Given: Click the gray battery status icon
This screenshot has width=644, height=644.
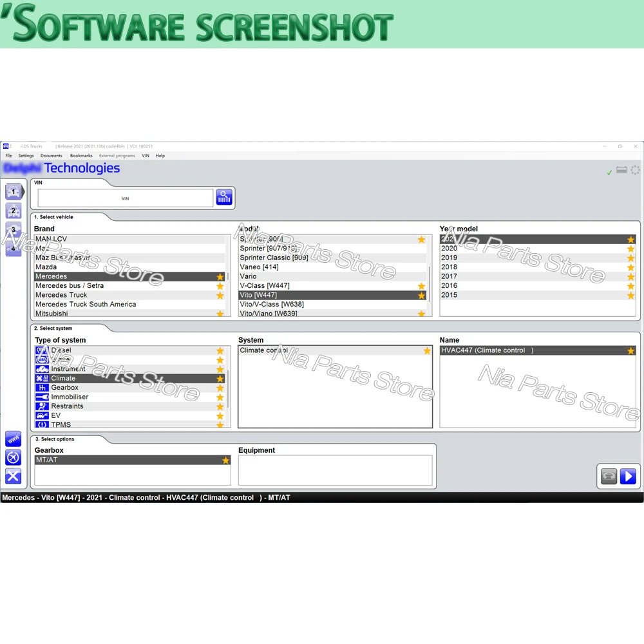Looking at the screenshot, I should pyautogui.click(x=622, y=169).
